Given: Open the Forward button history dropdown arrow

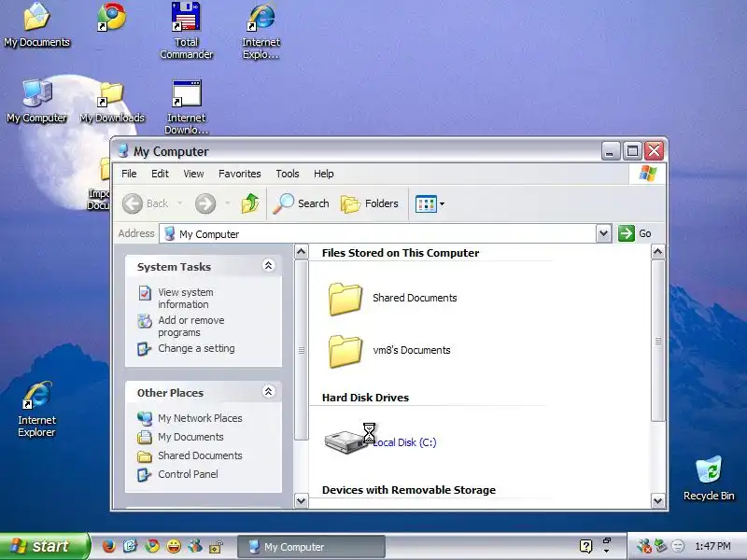Looking at the screenshot, I should coord(227,203).
